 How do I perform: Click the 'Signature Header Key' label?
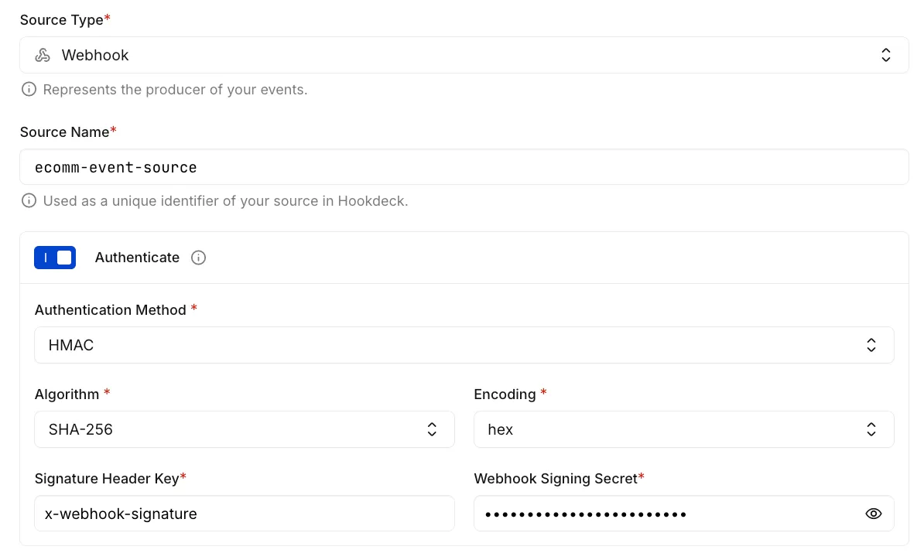(107, 478)
